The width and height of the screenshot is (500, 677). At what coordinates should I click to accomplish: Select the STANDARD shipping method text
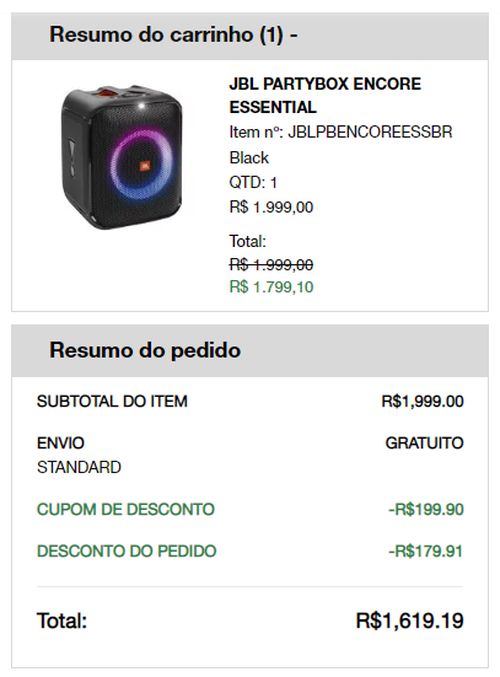(x=79, y=468)
